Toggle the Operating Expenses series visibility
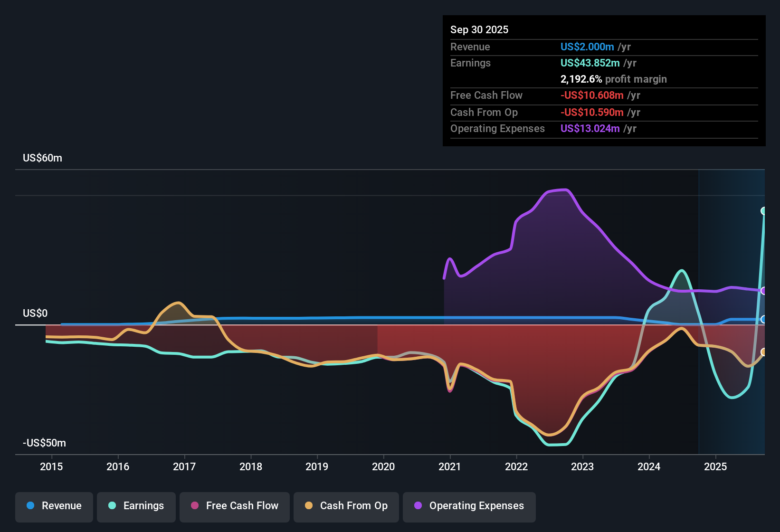The width and height of the screenshot is (780, 532). click(x=469, y=506)
